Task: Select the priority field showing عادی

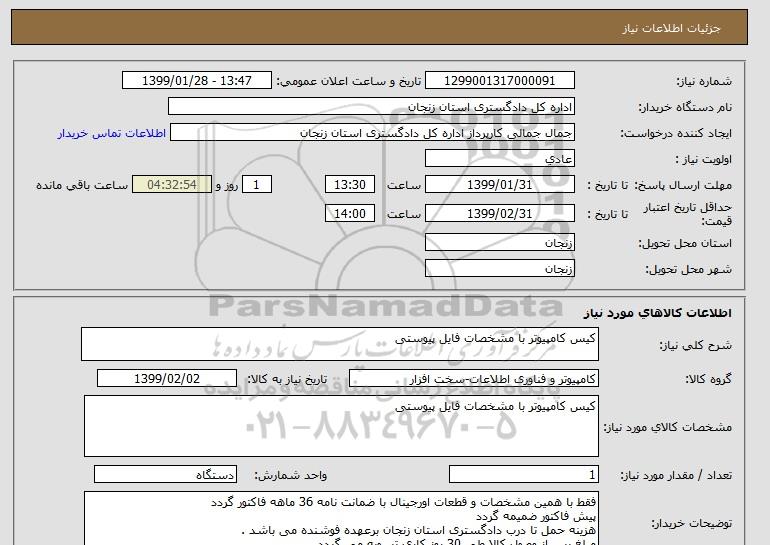Action: [x=499, y=159]
